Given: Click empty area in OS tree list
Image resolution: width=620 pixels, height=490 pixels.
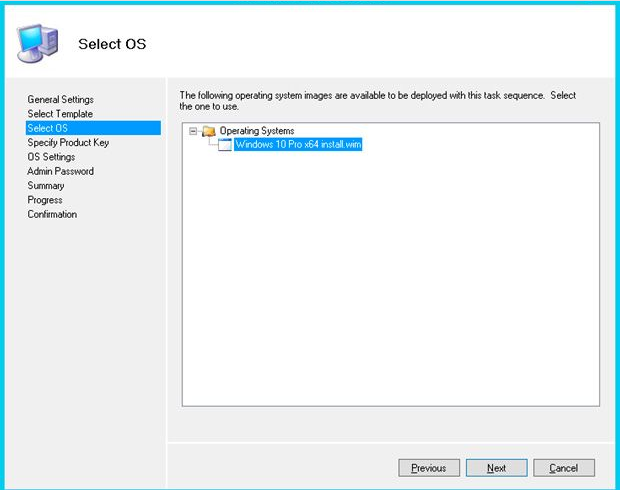Looking at the screenshot, I should pos(391,277).
